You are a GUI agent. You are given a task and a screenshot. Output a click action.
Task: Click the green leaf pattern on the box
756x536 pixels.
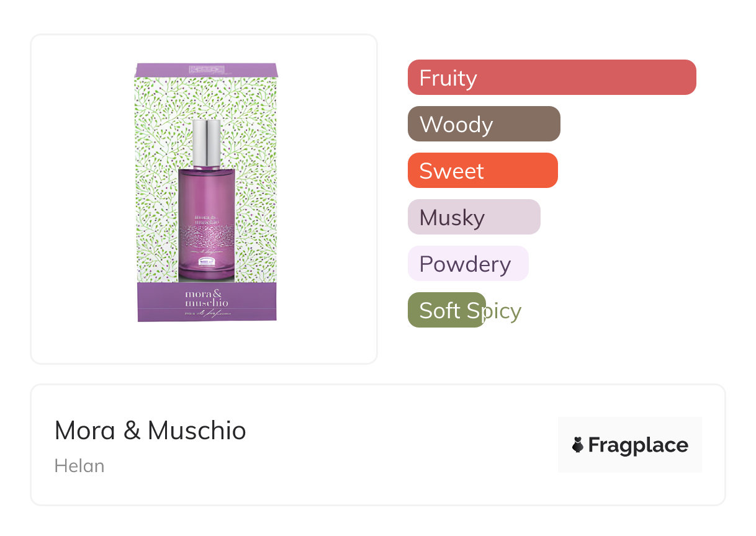(x=155, y=186)
